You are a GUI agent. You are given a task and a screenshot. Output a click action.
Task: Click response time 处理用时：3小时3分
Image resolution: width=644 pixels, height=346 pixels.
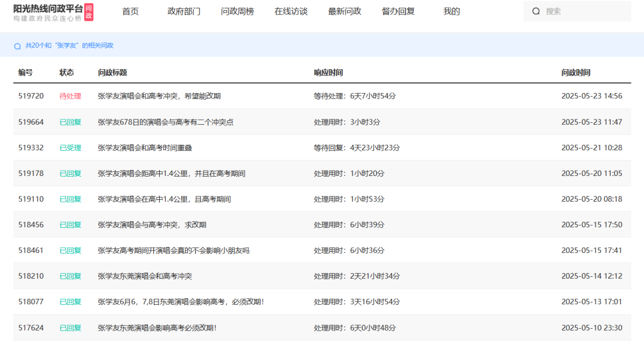(347, 122)
